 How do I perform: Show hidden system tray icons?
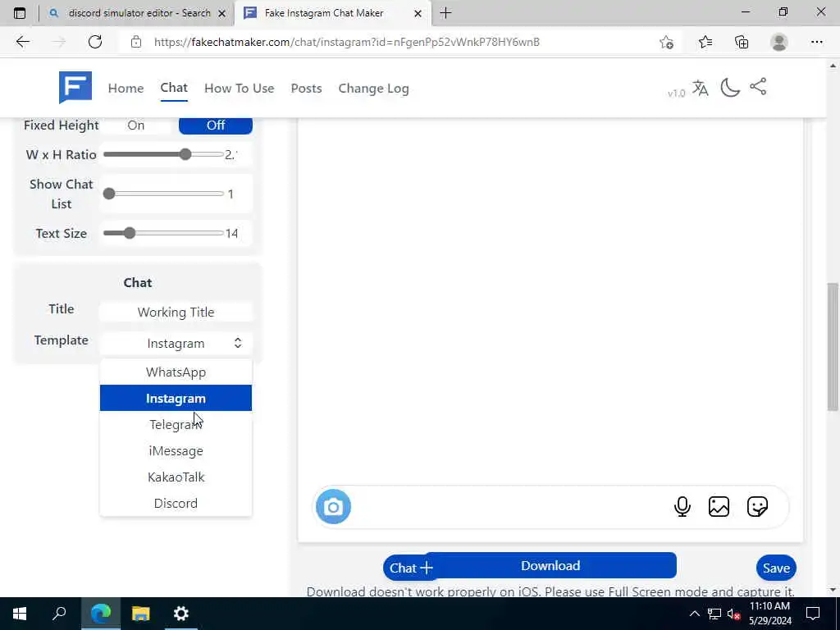coord(694,614)
